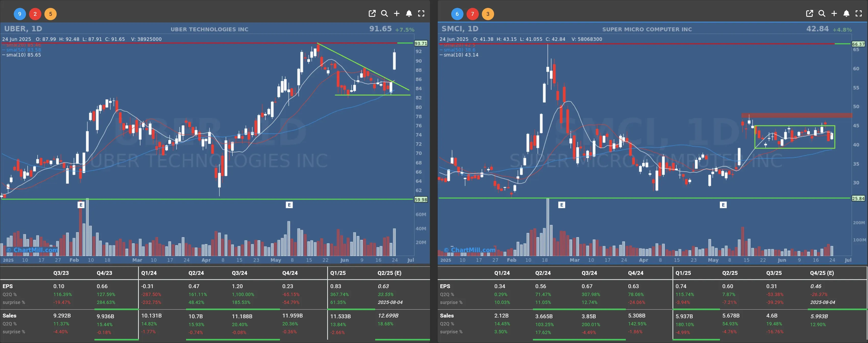
Task: Click Q4/25 (E) column header in SMCI table
Action: pyautogui.click(x=822, y=273)
